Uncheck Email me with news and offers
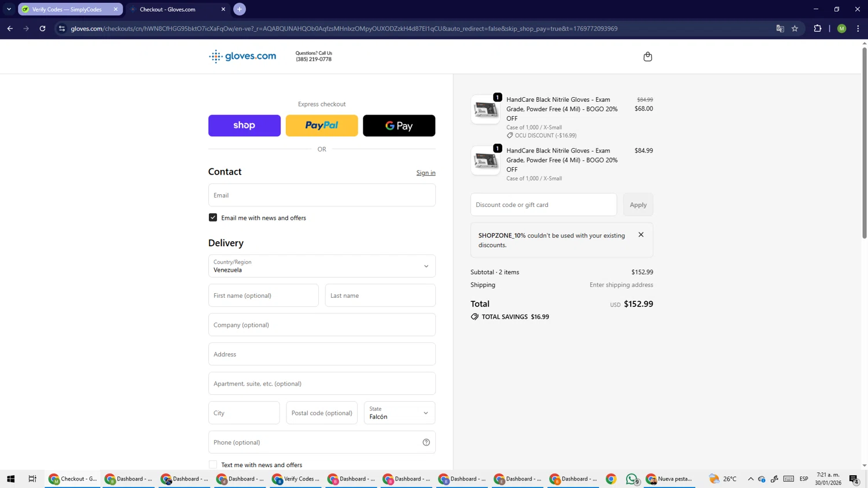868x488 pixels. 213,217
